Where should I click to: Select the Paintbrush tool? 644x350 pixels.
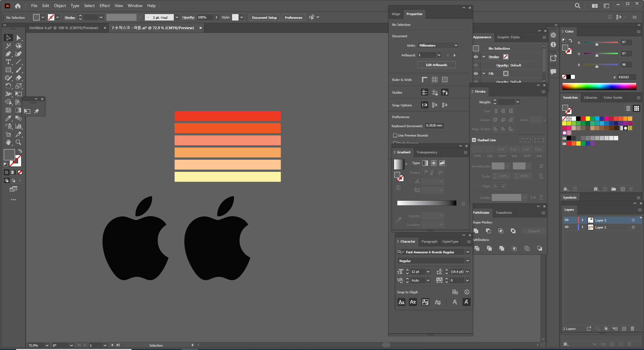tap(19, 70)
